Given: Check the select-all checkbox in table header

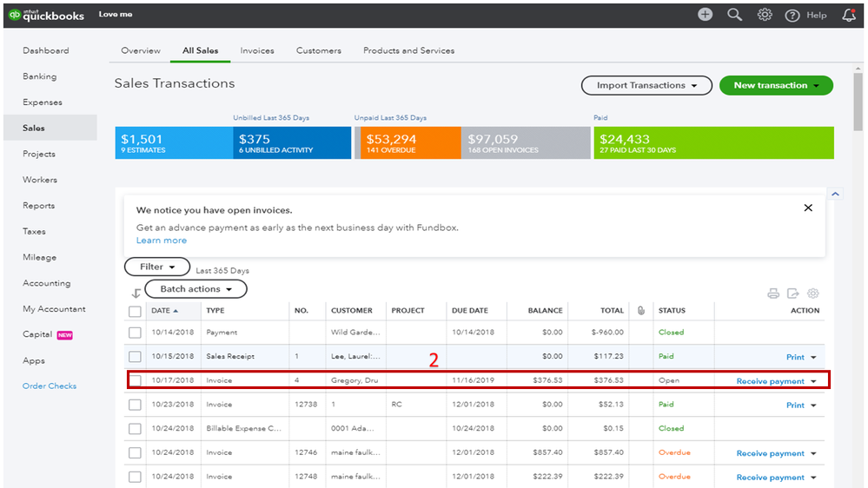Looking at the screenshot, I should pyautogui.click(x=135, y=311).
